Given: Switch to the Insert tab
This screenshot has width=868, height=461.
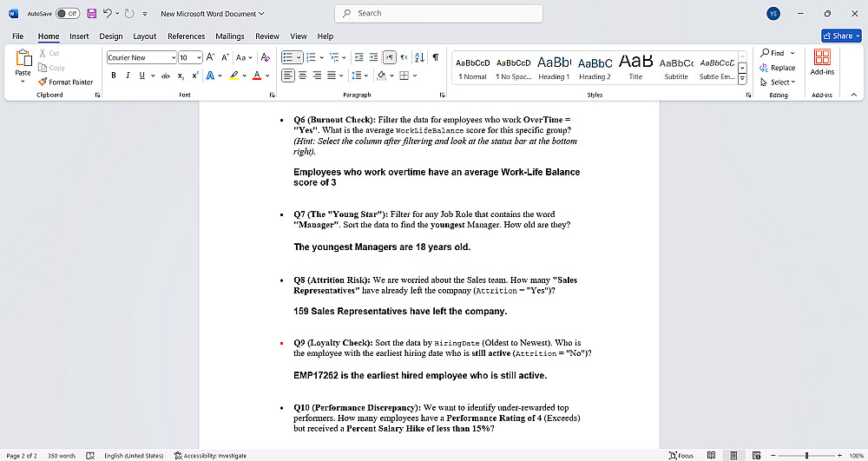Looking at the screenshot, I should click(79, 36).
